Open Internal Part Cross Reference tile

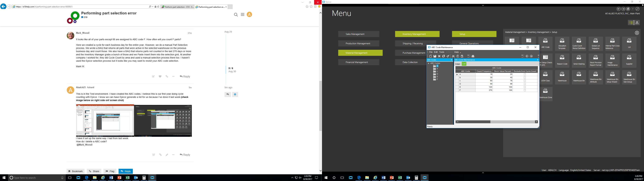(612, 44)
